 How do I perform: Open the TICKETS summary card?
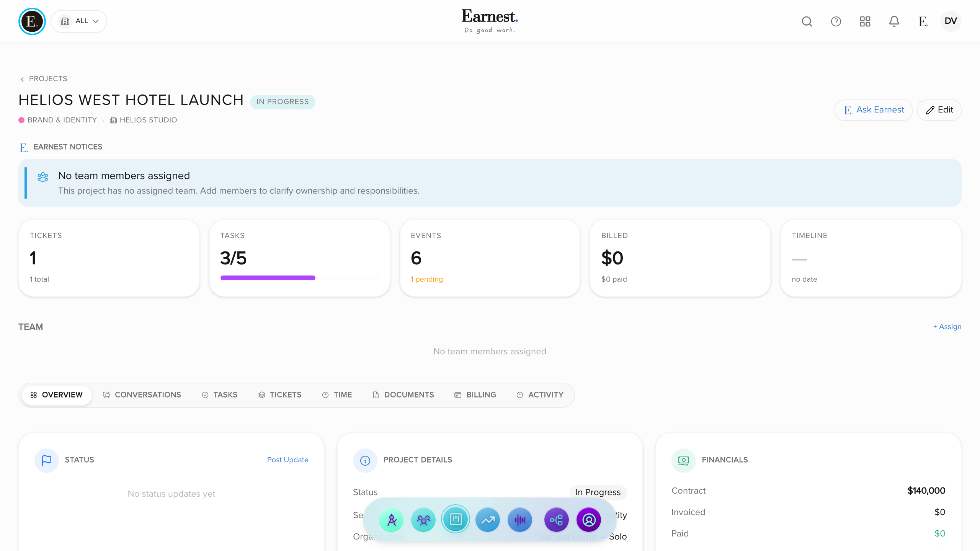point(109,258)
